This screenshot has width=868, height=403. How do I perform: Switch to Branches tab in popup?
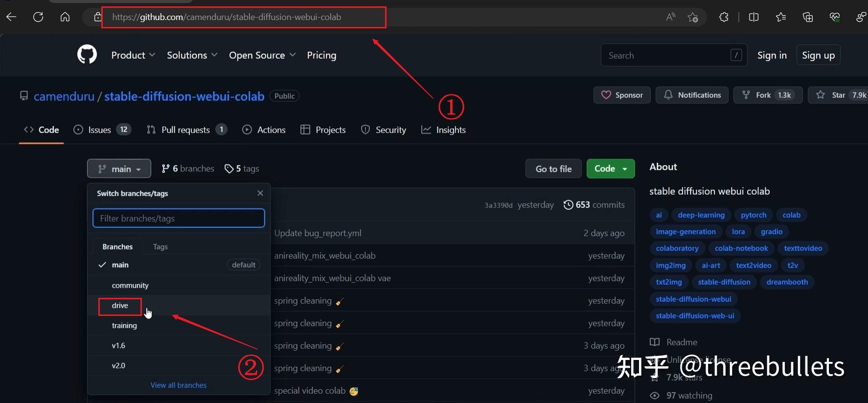point(117,246)
